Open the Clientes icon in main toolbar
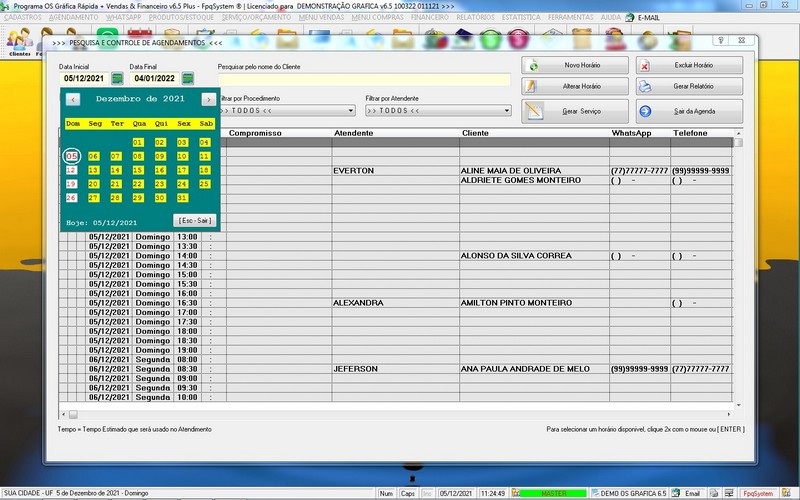 coord(19,41)
